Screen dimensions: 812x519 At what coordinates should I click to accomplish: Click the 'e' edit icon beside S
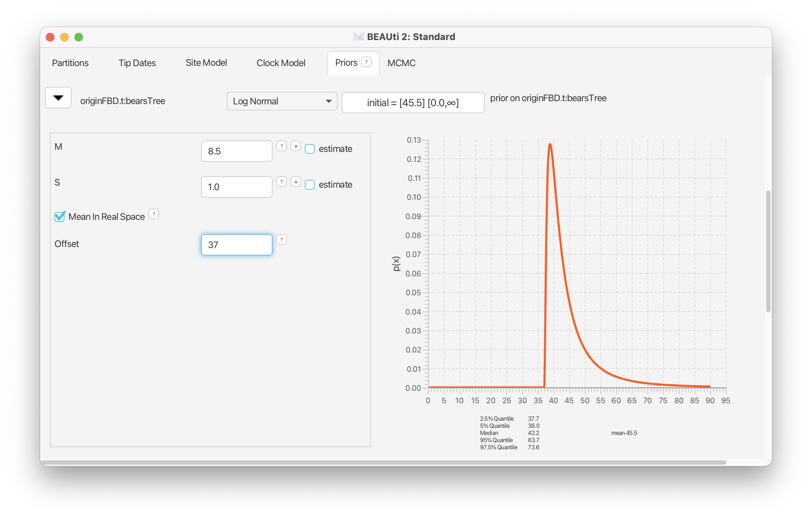[x=296, y=182]
